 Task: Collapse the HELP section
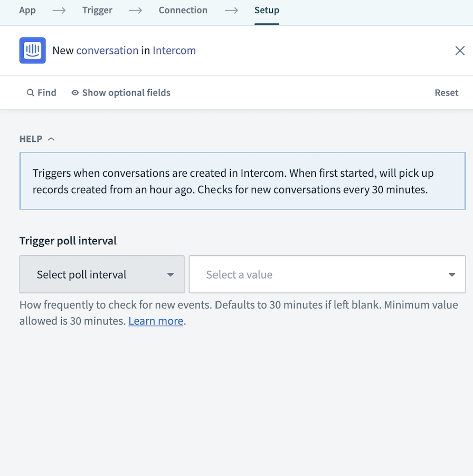click(x=51, y=138)
